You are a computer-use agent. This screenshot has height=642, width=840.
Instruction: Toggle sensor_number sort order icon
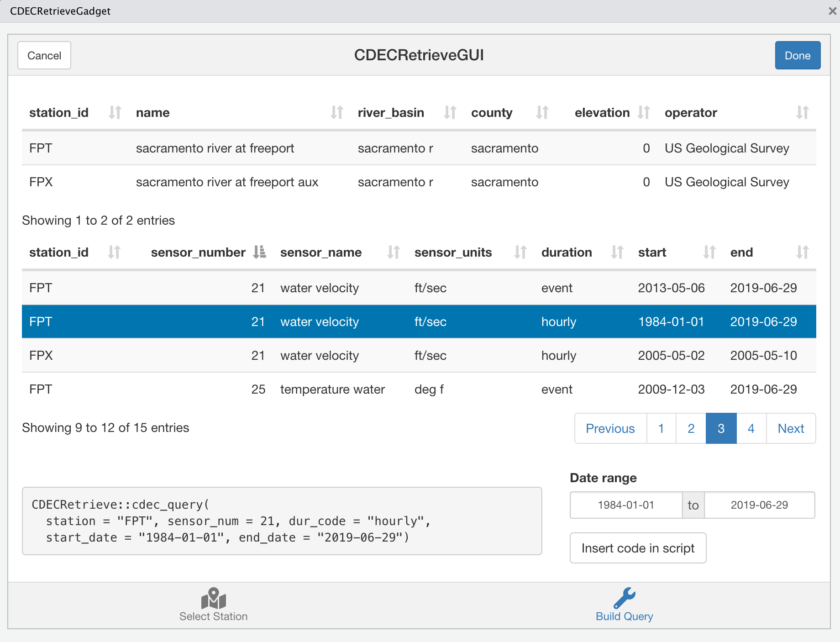(259, 252)
